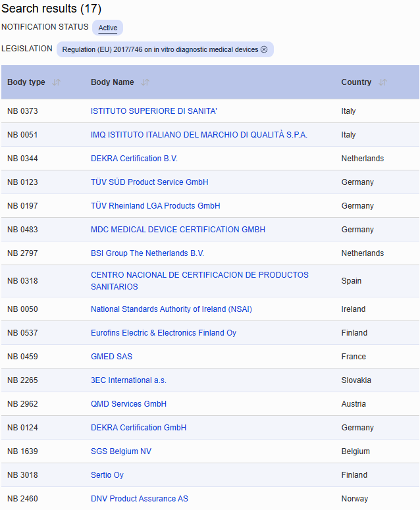The height and width of the screenshot is (510, 420).
Task: Open DEKRA Certification GmbH link
Action: click(x=139, y=428)
